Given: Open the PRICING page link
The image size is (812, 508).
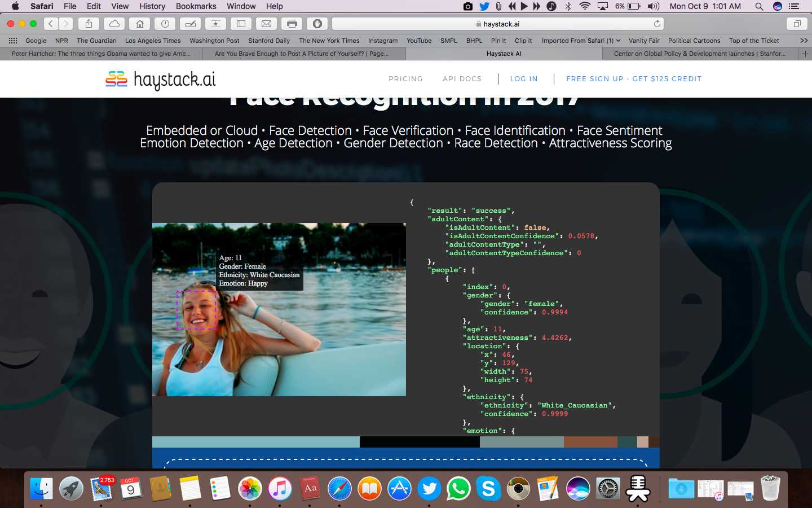Looking at the screenshot, I should pyautogui.click(x=405, y=79).
